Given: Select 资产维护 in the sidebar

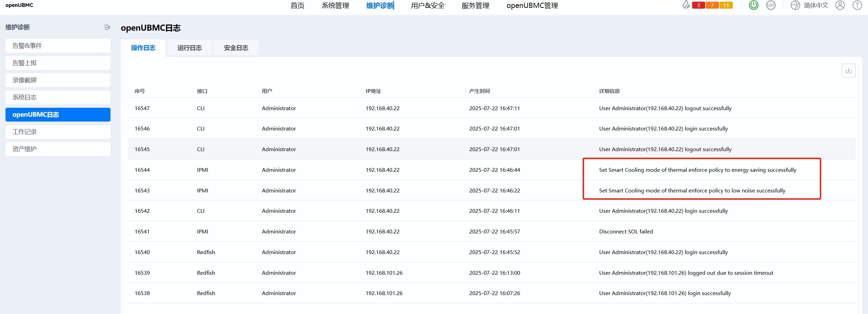Looking at the screenshot, I should 58,149.
